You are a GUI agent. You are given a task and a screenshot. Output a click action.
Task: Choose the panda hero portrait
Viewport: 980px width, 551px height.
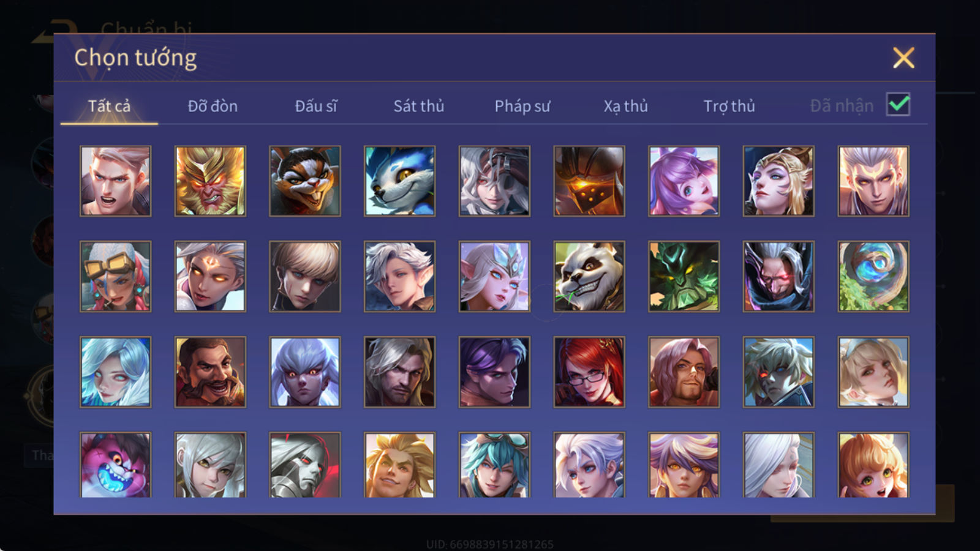pos(589,276)
